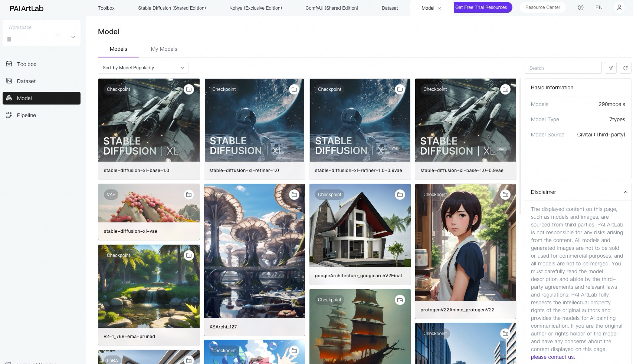Collapse the Disclaimer section
The width and height of the screenshot is (633, 364).
(625, 192)
